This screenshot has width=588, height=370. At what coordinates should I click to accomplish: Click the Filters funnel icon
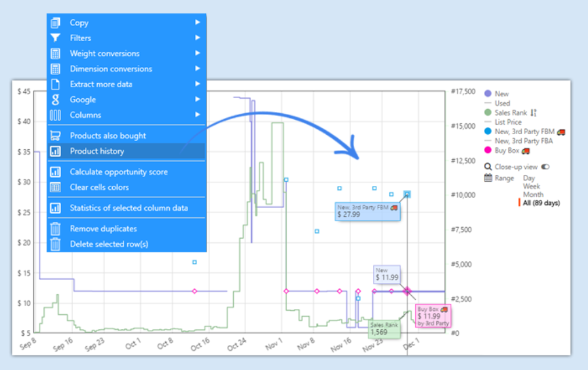pyautogui.click(x=55, y=38)
